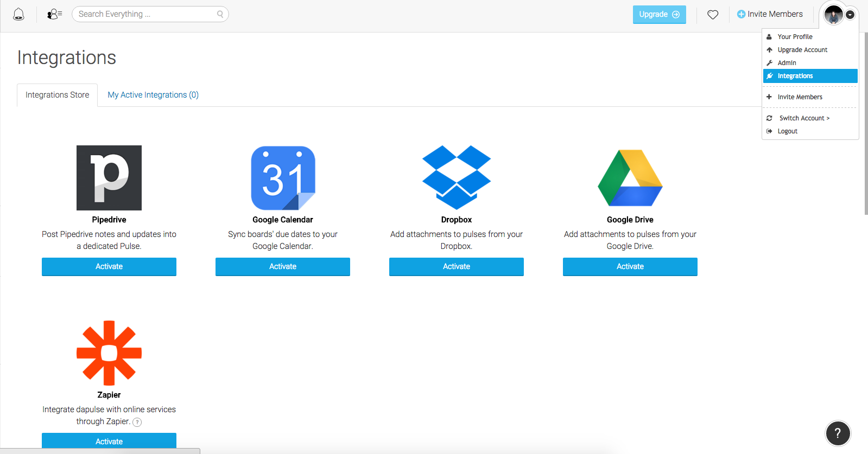Click Logout in user menu

pyautogui.click(x=810, y=131)
